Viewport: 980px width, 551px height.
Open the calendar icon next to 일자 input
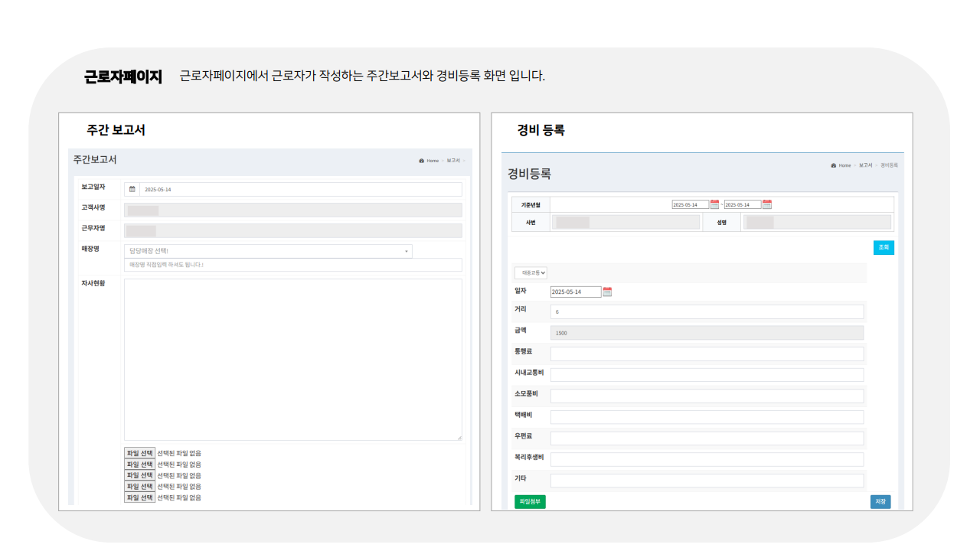click(607, 291)
